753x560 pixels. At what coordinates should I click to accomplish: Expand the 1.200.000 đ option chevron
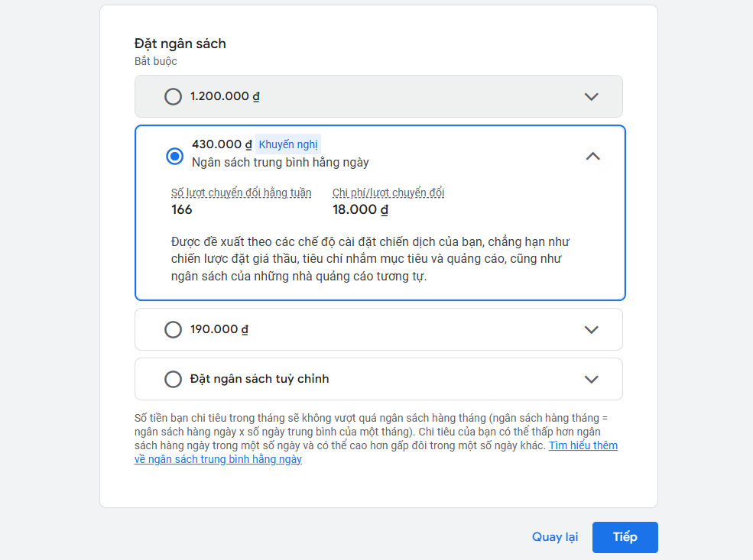(x=591, y=96)
